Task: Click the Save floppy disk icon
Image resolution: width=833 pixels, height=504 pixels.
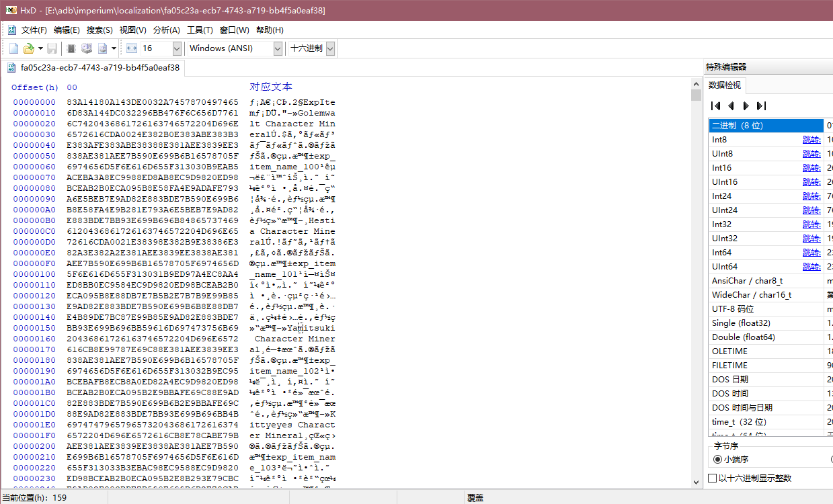Action: [x=52, y=48]
